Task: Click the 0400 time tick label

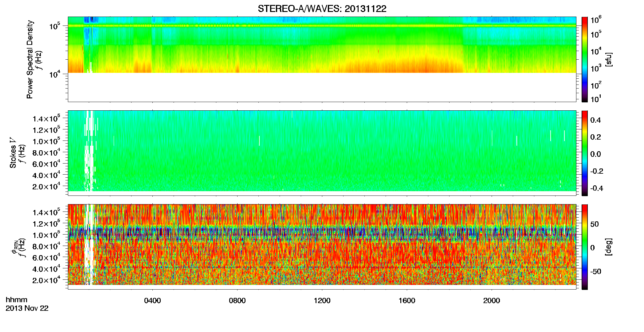Action: pos(152,301)
